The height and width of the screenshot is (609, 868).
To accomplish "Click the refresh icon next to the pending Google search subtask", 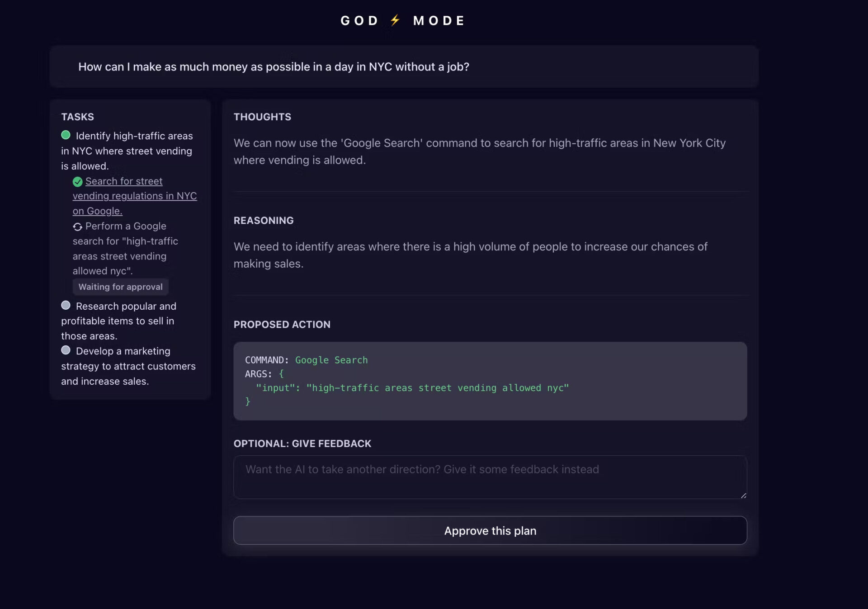I will click(77, 227).
